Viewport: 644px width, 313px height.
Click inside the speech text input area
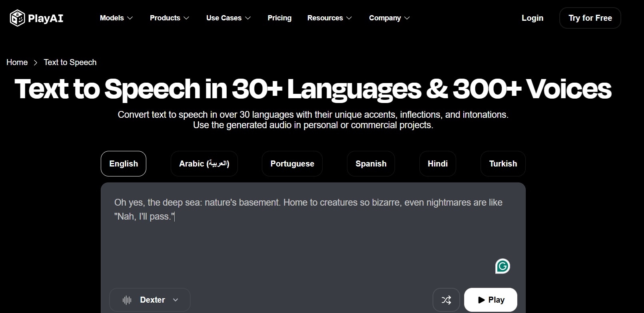tap(313, 236)
